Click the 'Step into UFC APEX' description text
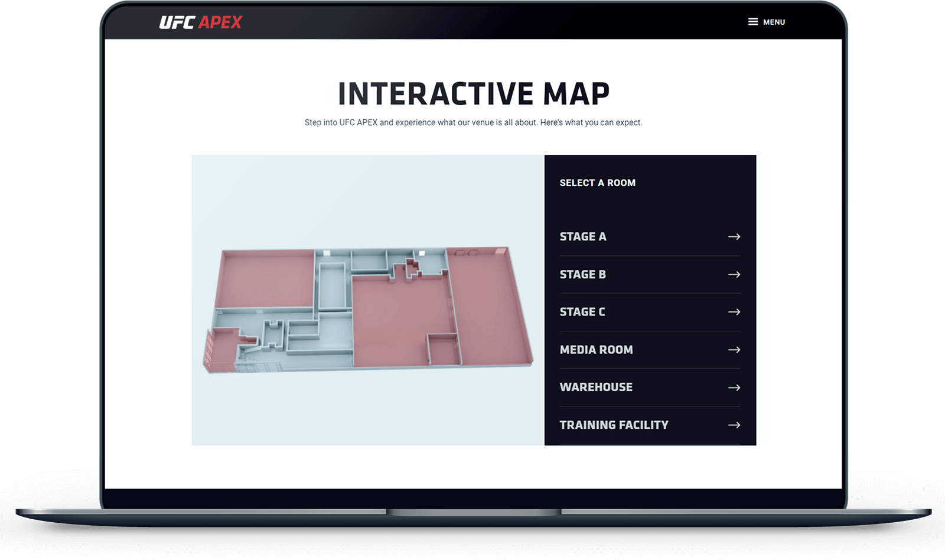The width and height of the screenshot is (945, 560). (x=473, y=123)
